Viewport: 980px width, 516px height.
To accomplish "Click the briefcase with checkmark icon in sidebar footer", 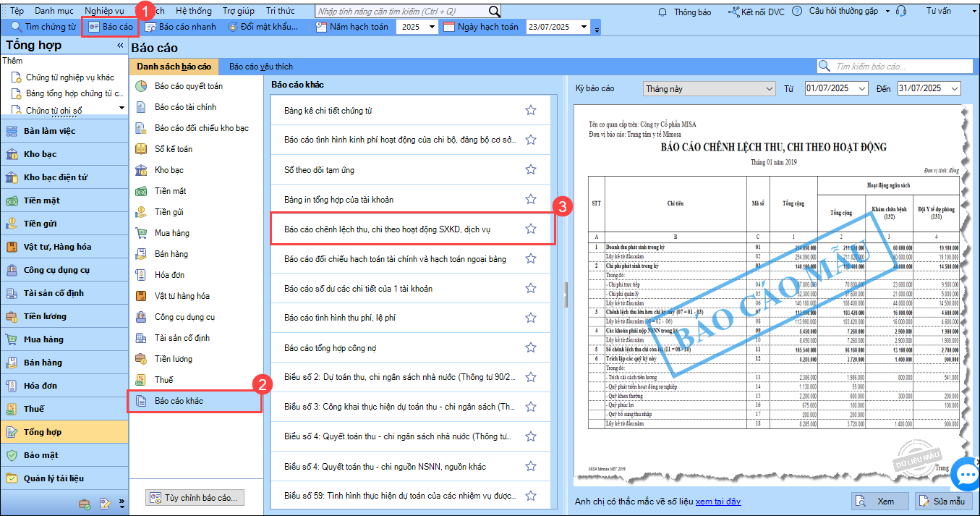I will click(x=85, y=504).
